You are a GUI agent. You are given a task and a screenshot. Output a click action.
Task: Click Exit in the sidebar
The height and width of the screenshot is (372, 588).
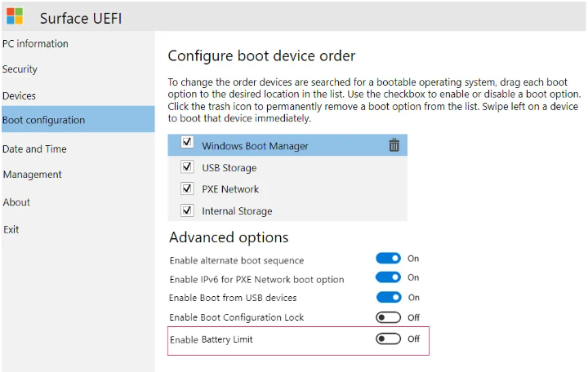tap(11, 229)
